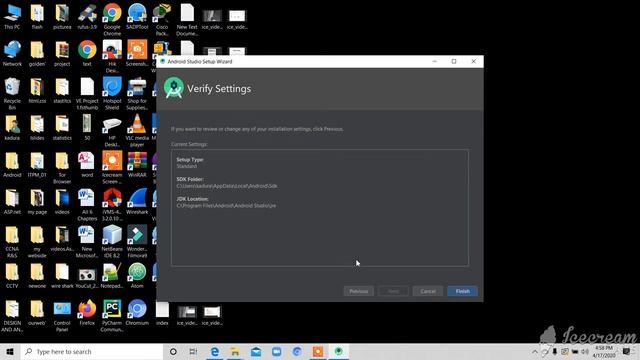Select the SDK Folder path text
640x360 pixels.
pos(227,186)
